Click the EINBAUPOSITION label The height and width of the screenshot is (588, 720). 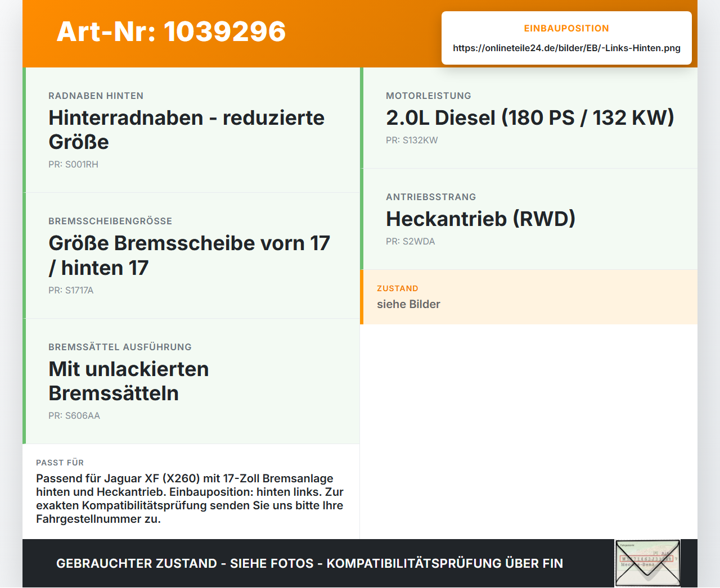click(x=566, y=28)
